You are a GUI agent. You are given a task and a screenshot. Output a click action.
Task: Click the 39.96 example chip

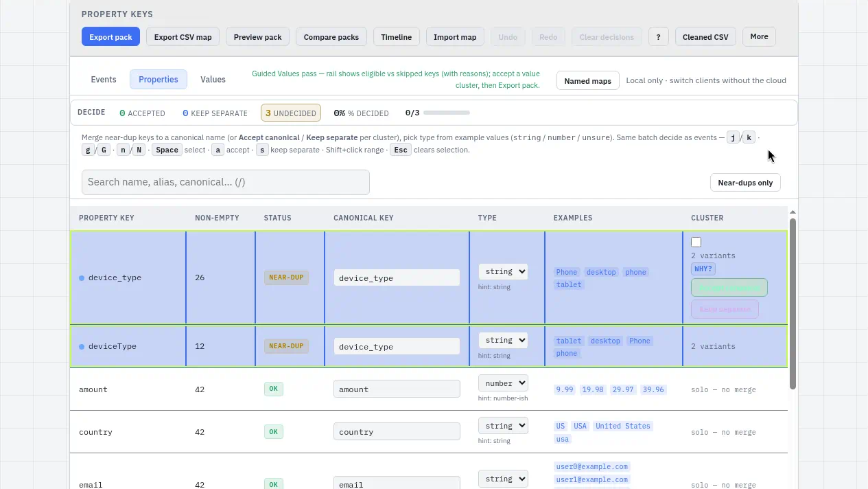point(653,389)
